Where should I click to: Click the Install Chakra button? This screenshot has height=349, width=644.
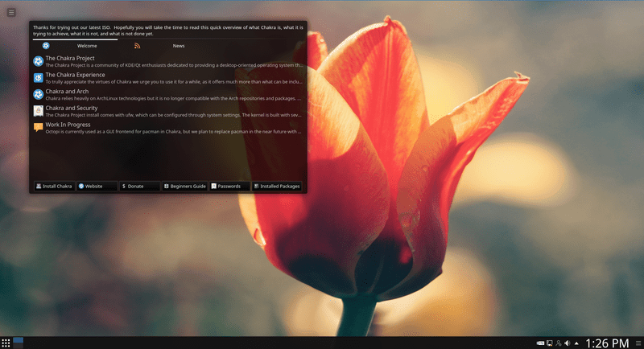click(x=54, y=186)
